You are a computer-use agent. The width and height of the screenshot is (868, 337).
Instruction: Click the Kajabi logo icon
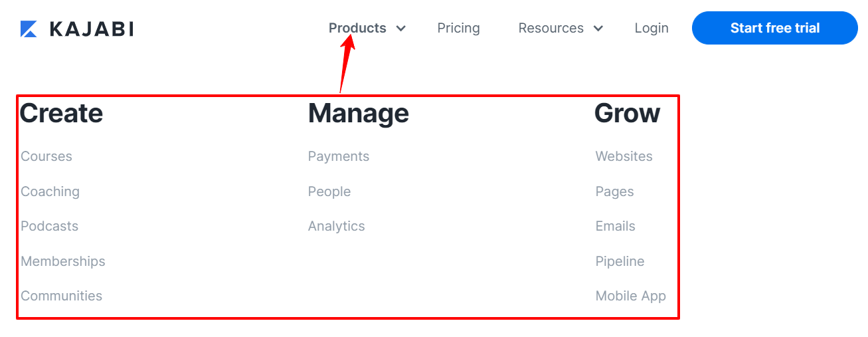pyautogui.click(x=29, y=29)
